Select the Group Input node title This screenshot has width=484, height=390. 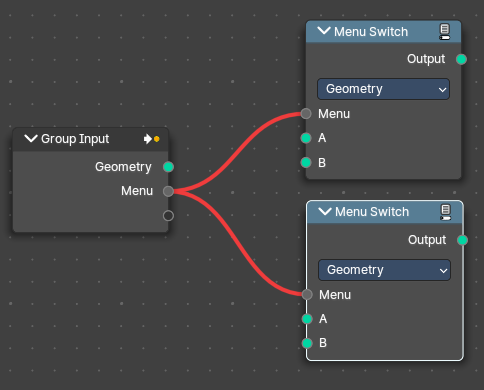75,139
